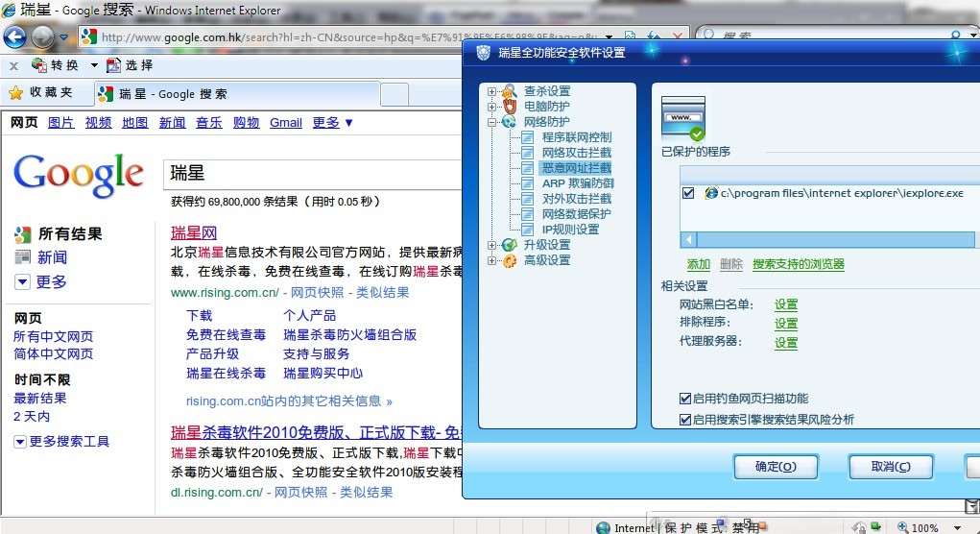The height and width of the screenshot is (534, 980).
Task: Click the 网络防护 globe icon
Action: coord(510,122)
